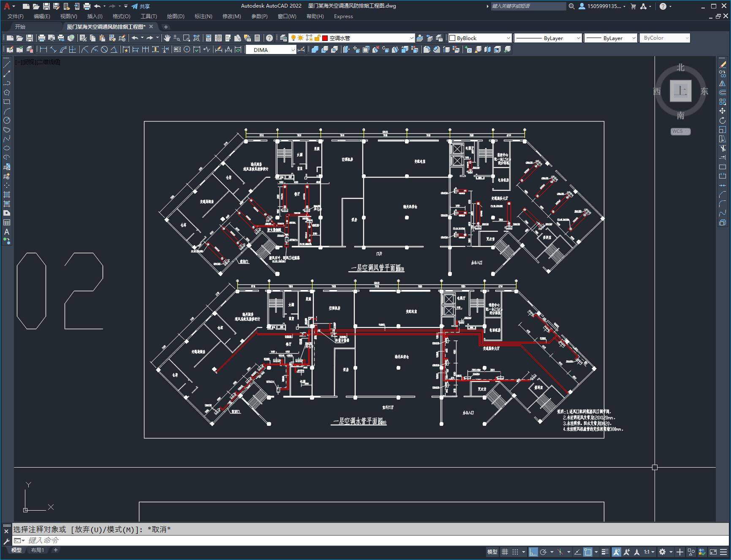The image size is (731, 560).
Task: Open the 文件(F) menu
Action: (x=16, y=16)
